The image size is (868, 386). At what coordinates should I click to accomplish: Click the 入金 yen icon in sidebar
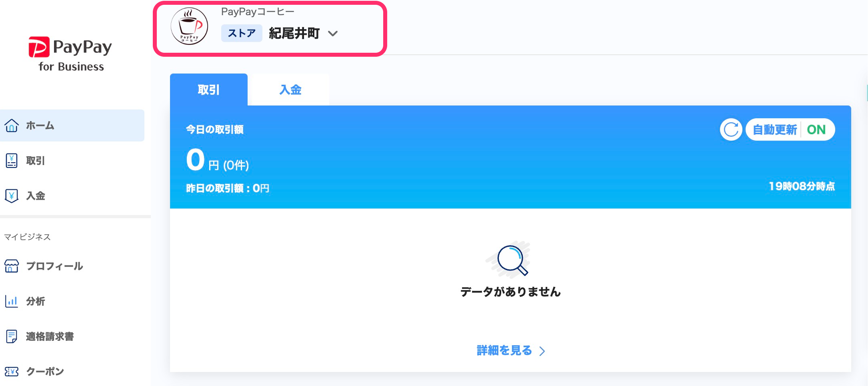click(12, 196)
